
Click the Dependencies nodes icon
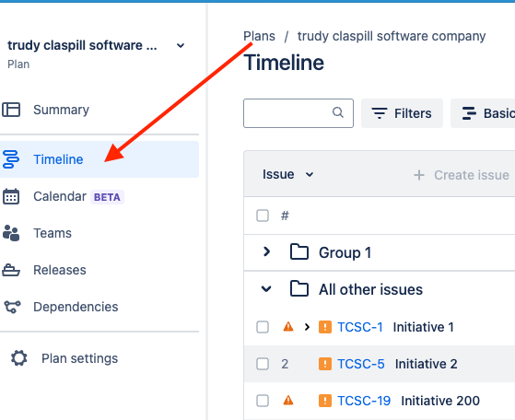(x=12, y=307)
